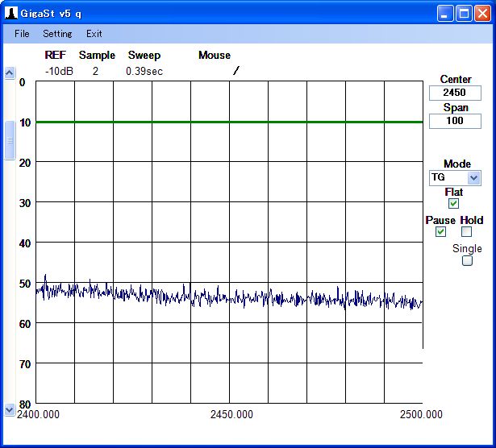Screen dimensions: 496x448
Task: Click the down arrow on the left scrollbar
Action: pos(10,409)
